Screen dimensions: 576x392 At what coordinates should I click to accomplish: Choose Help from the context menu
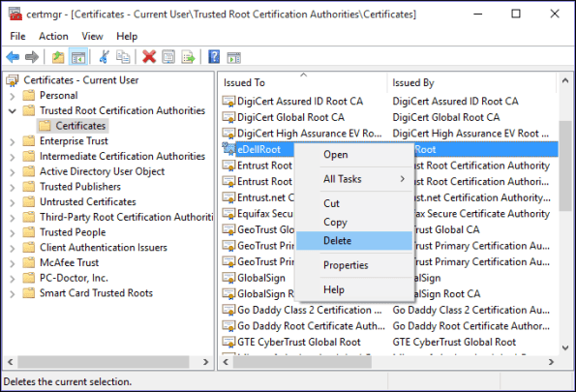point(354,289)
